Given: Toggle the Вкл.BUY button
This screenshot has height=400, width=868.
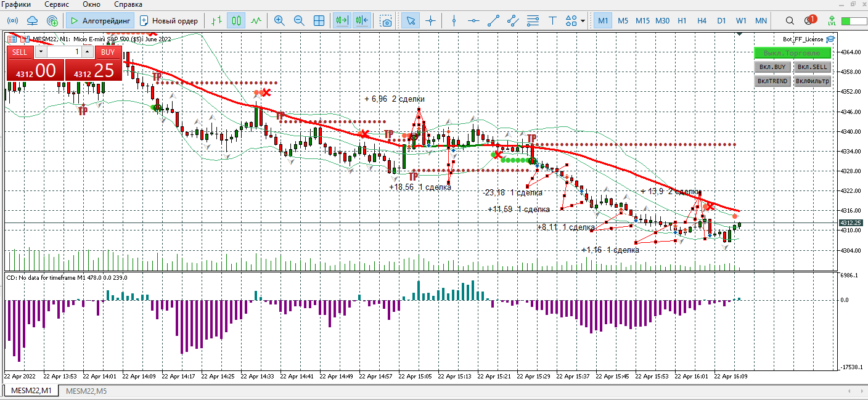Looking at the screenshot, I should (x=772, y=67).
